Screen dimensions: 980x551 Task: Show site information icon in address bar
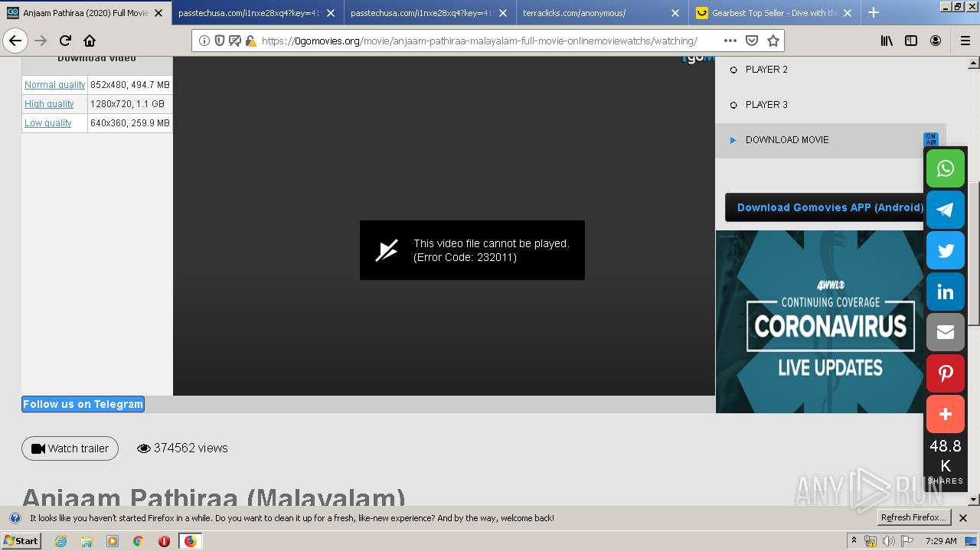click(204, 41)
